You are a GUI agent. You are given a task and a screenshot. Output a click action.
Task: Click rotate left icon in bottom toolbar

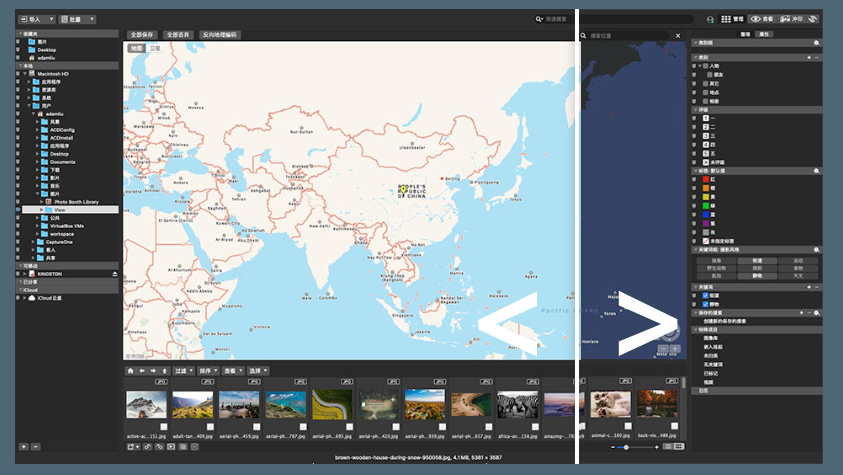tap(147, 447)
